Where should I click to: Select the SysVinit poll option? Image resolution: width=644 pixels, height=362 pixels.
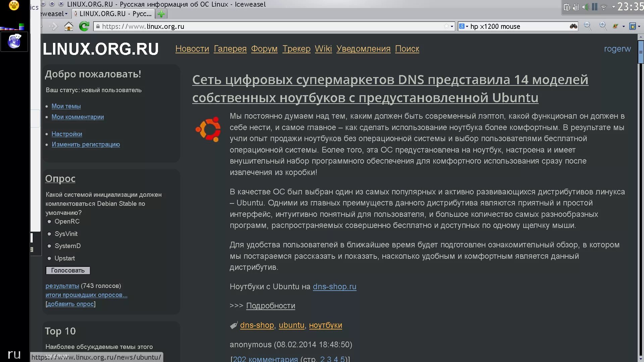(x=49, y=234)
